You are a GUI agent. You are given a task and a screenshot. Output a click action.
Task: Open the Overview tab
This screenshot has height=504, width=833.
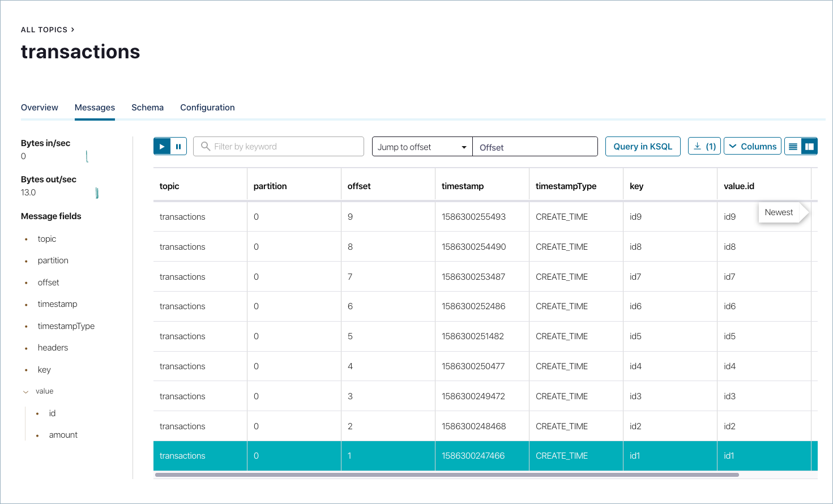click(40, 108)
